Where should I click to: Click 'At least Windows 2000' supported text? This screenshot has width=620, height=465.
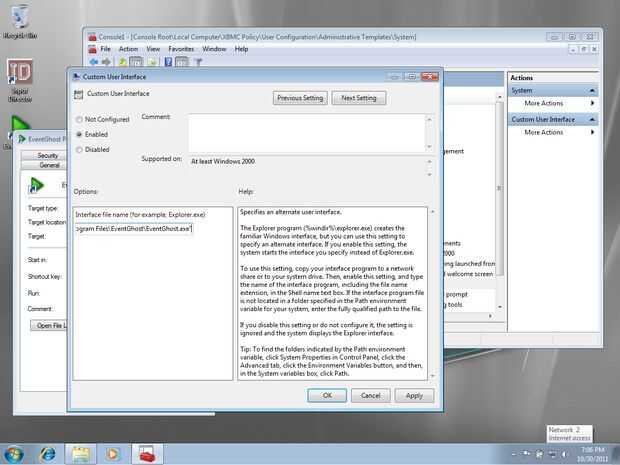pyautogui.click(x=223, y=161)
